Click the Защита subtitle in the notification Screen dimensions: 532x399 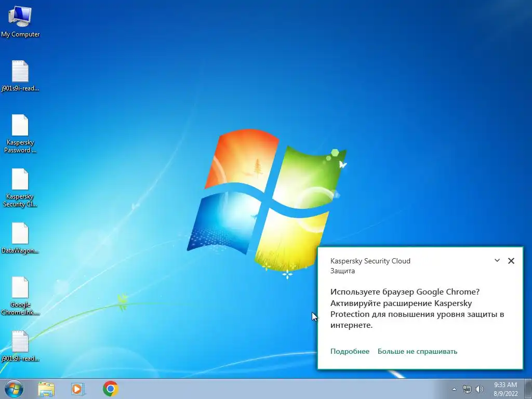pyautogui.click(x=342, y=271)
